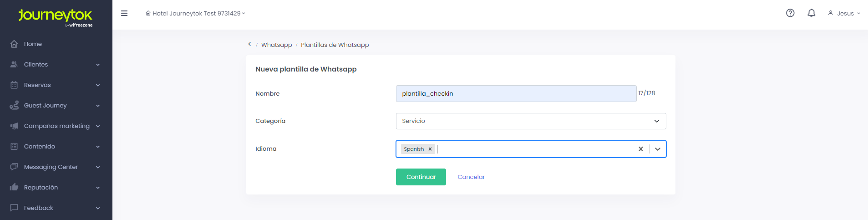
Task: Focus the Nombre input field
Action: point(516,93)
